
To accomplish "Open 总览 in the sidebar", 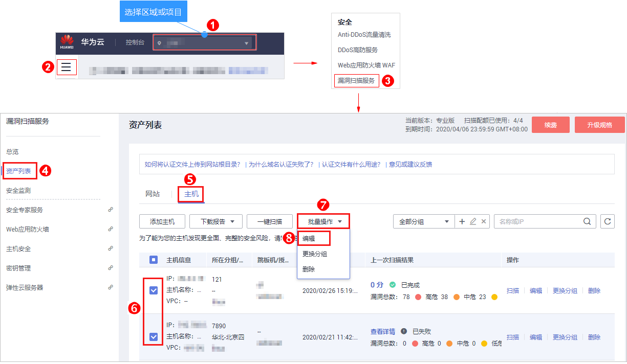I will tap(12, 152).
